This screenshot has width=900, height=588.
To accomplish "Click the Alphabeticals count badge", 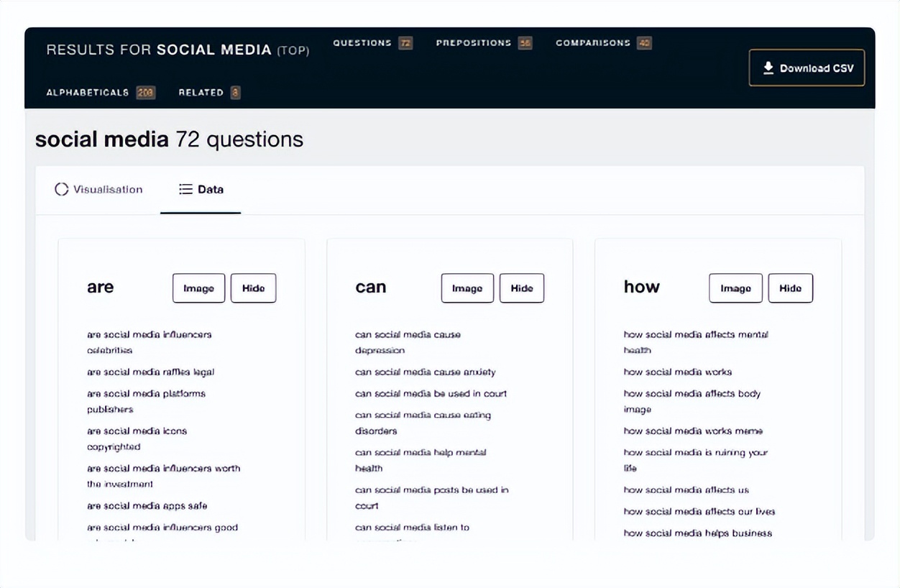I will [x=146, y=93].
